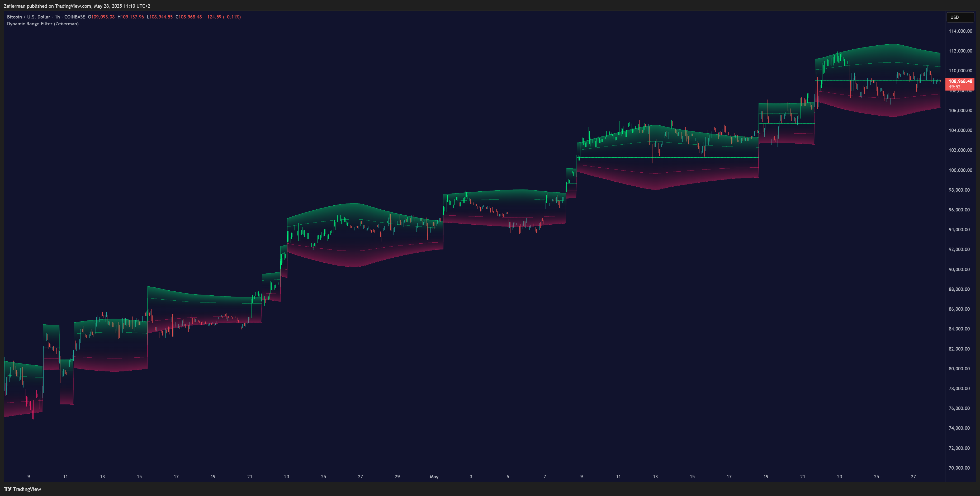The image size is (980, 496).
Task: Click the 5 date label on time axis
Action: [x=508, y=477]
